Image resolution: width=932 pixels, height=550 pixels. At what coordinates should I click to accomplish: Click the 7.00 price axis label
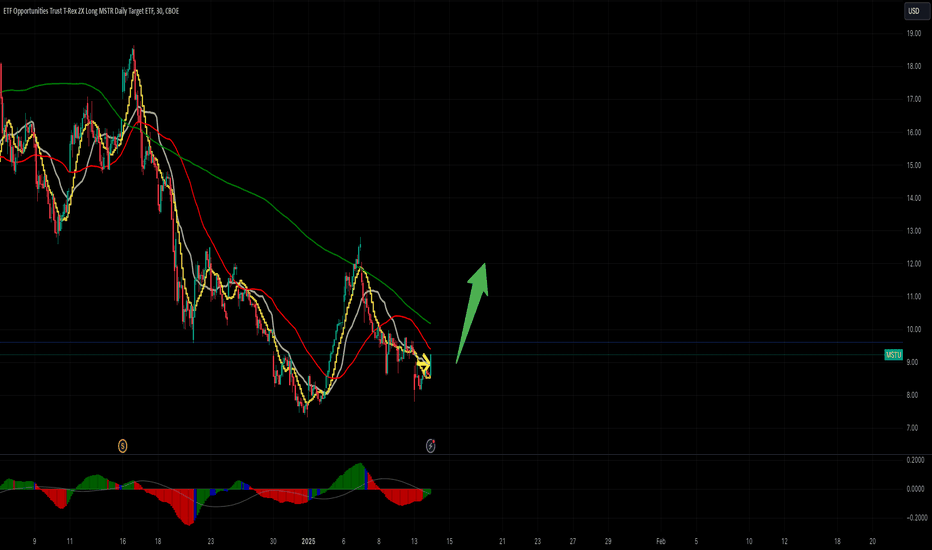[x=912, y=428]
